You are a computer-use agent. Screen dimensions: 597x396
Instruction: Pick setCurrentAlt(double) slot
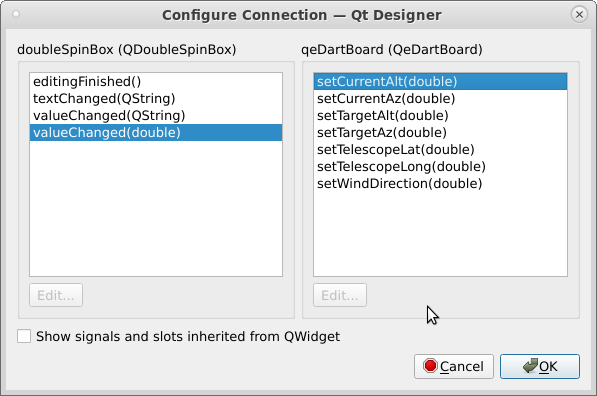click(x=440, y=81)
